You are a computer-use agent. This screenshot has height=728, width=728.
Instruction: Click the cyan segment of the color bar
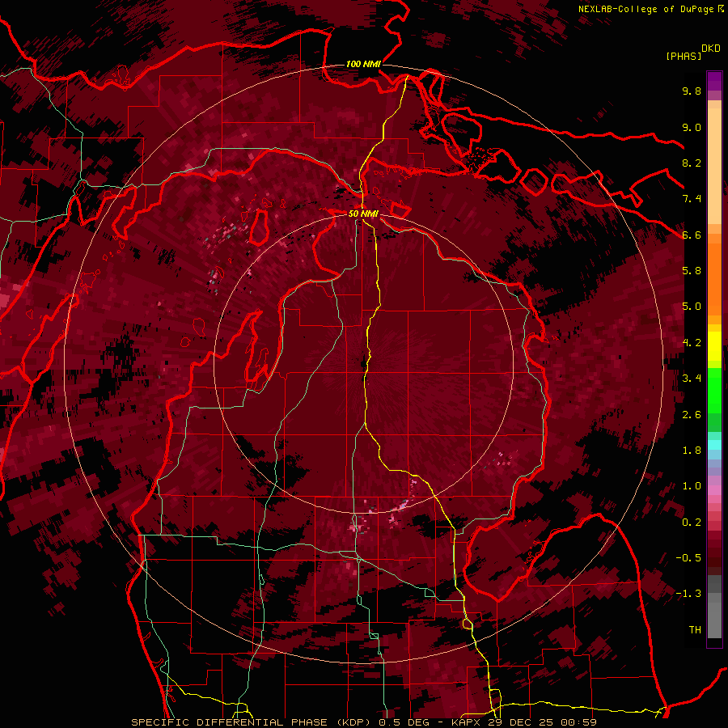click(x=714, y=445)
